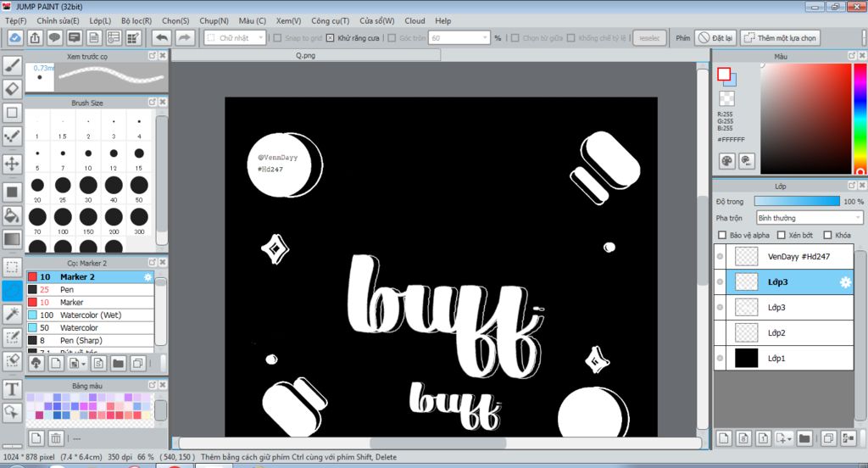
Task: Toggle visibility of VenDayy #Hd247 layer
Action: [720, 256]
